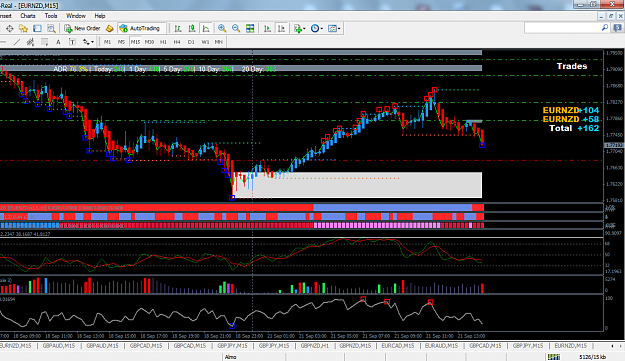The height and width of the screenshot is (361, 625).
Task: Tile chart windows with grid icon
Action: pos(250,28)
